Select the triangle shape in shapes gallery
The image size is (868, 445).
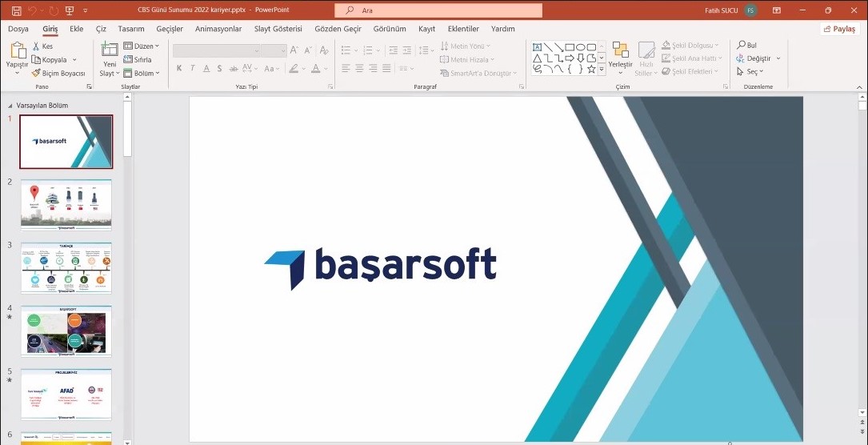coord(537,58)
